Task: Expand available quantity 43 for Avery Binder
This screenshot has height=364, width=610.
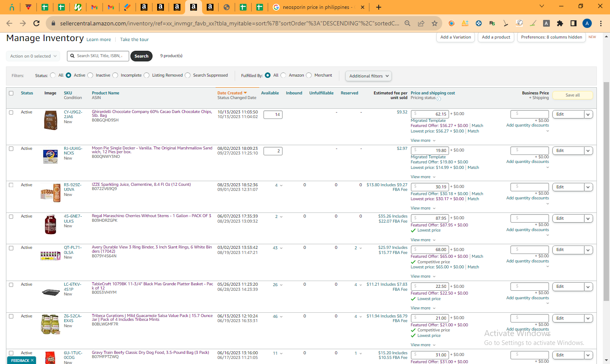Action: point(278,248)
